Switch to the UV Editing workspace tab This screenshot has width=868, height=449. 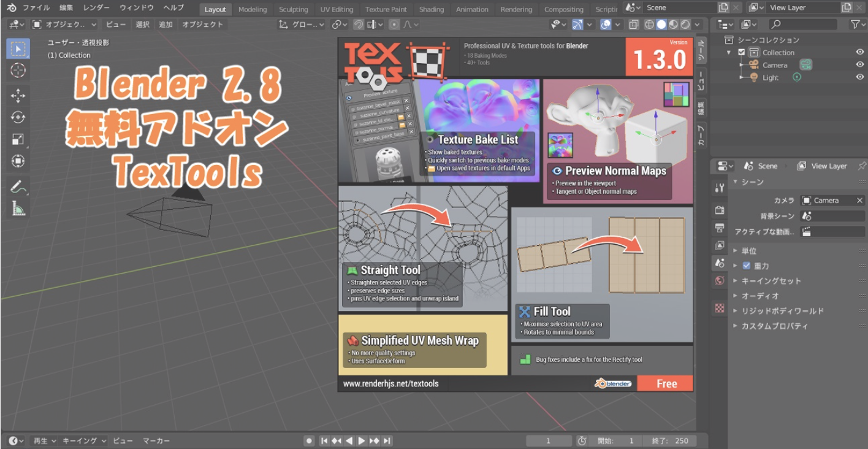coord(337,9)
